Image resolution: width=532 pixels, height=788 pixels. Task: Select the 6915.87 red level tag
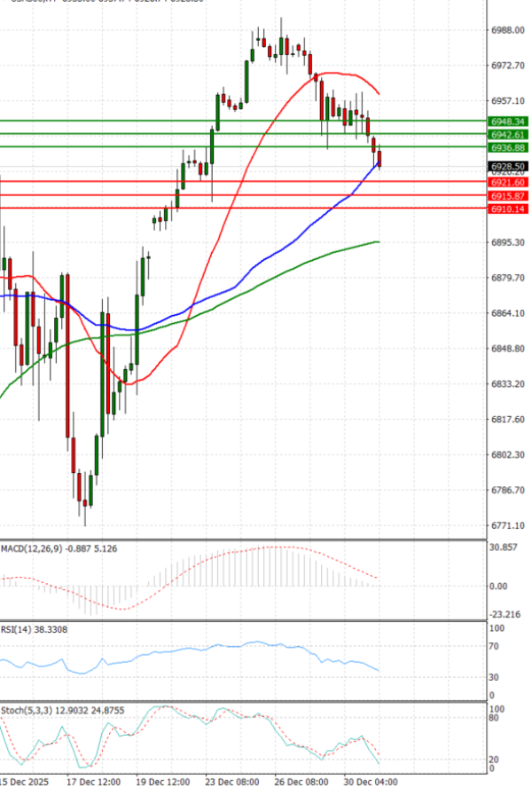[508, 195]
